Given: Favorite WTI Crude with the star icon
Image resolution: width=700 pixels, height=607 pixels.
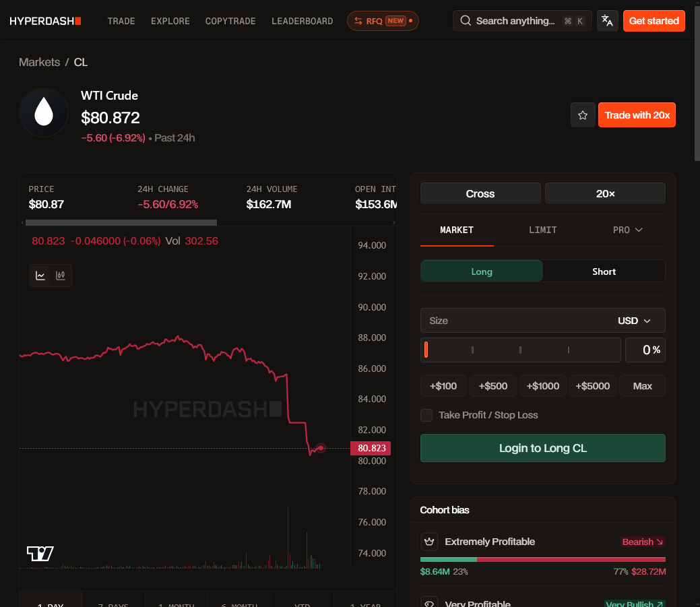Looking at the screenshot, I should tap(583, 115).
